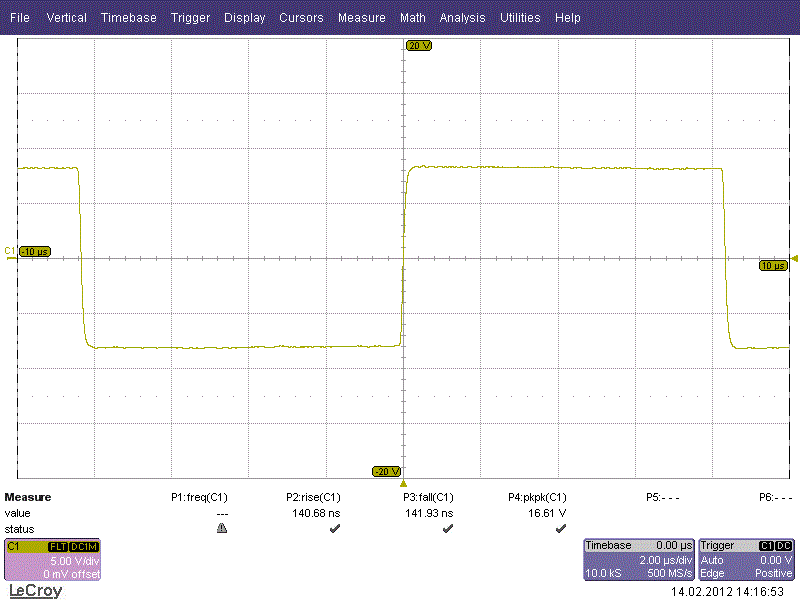Open the Cursors menu
Viewport: 800px width, 600px height.
[301, 17]
